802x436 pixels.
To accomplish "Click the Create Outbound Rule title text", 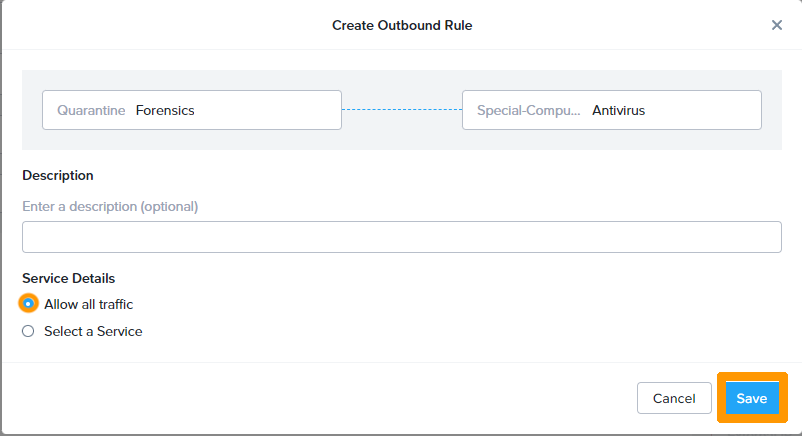I will pyautogui.click(x=402, y=25).
